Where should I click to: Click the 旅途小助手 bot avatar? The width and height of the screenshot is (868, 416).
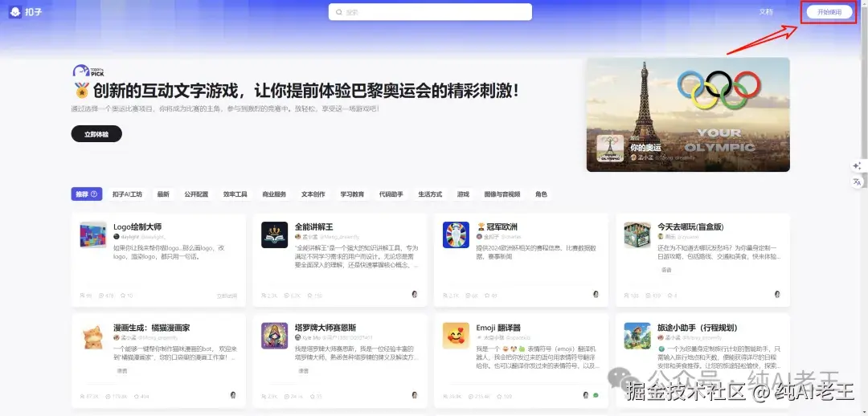coord(637,336)
